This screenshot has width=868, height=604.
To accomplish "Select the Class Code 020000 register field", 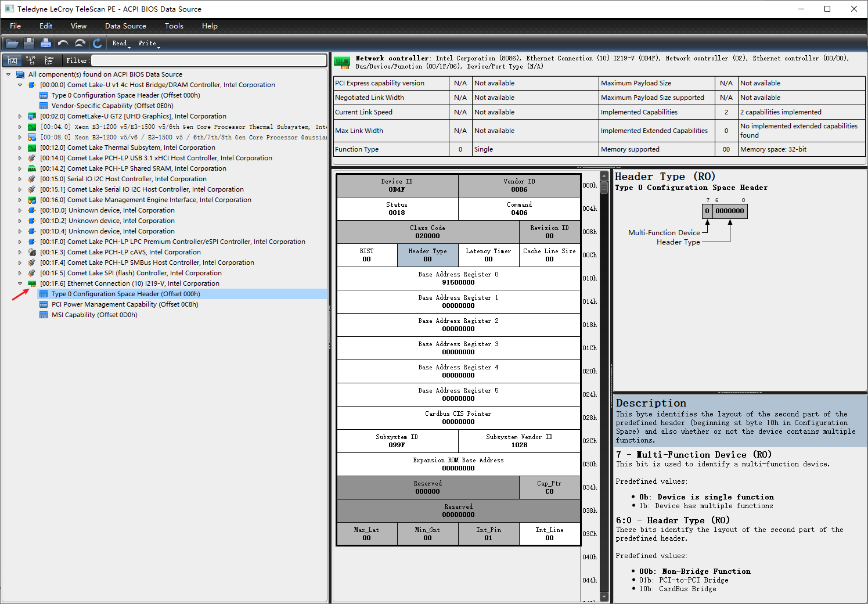I will click(428, 232).
